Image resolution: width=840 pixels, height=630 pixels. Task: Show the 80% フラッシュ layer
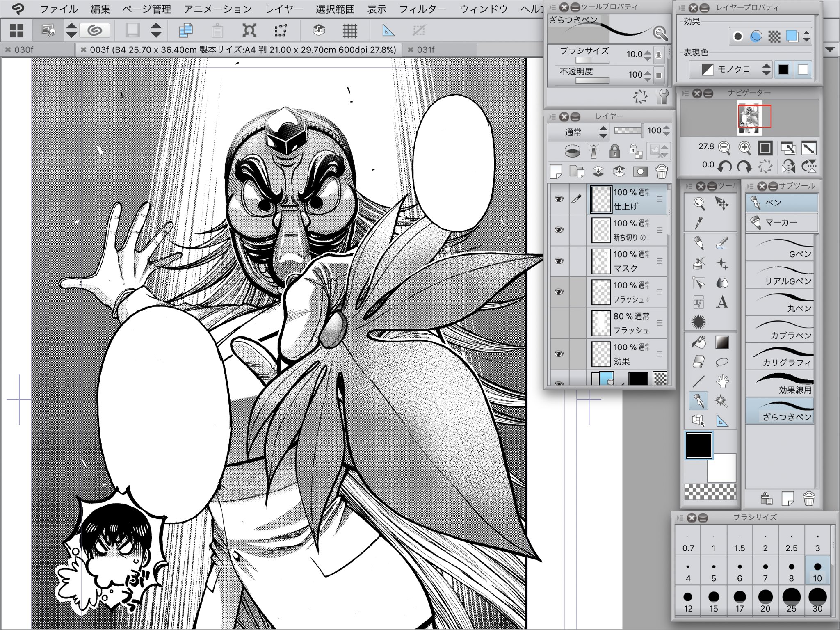pos(559,323)
